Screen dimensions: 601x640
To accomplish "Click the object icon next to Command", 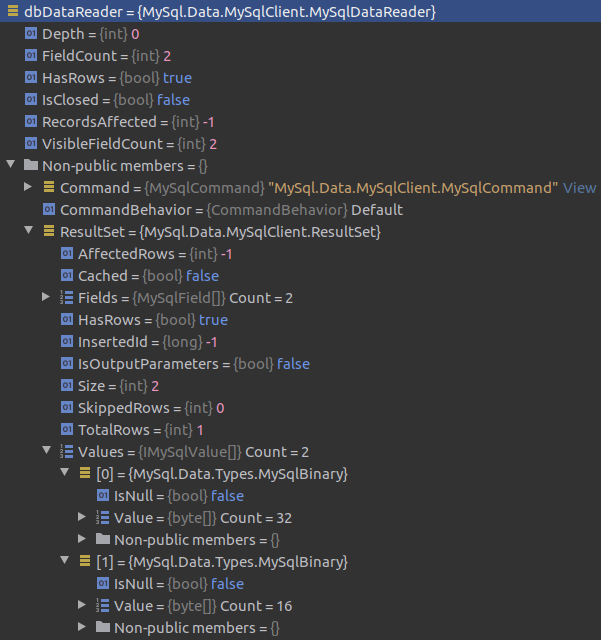I will point(49,187).
